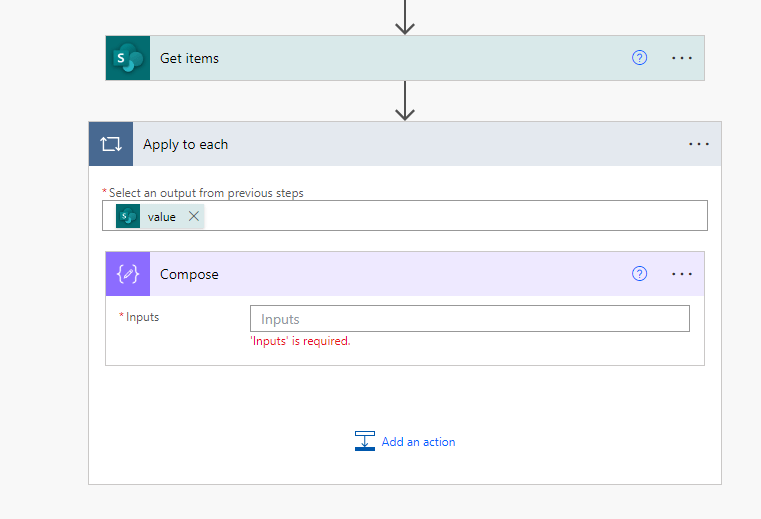This screenshot has width=761, height=519.
Task: Open the Get items ellipsis menu
Action: [682, 58]
